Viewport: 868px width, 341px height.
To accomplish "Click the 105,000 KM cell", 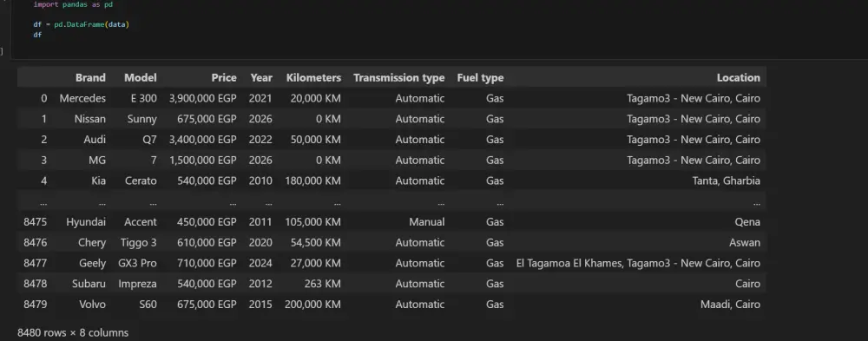I will (x=312, y=222).
